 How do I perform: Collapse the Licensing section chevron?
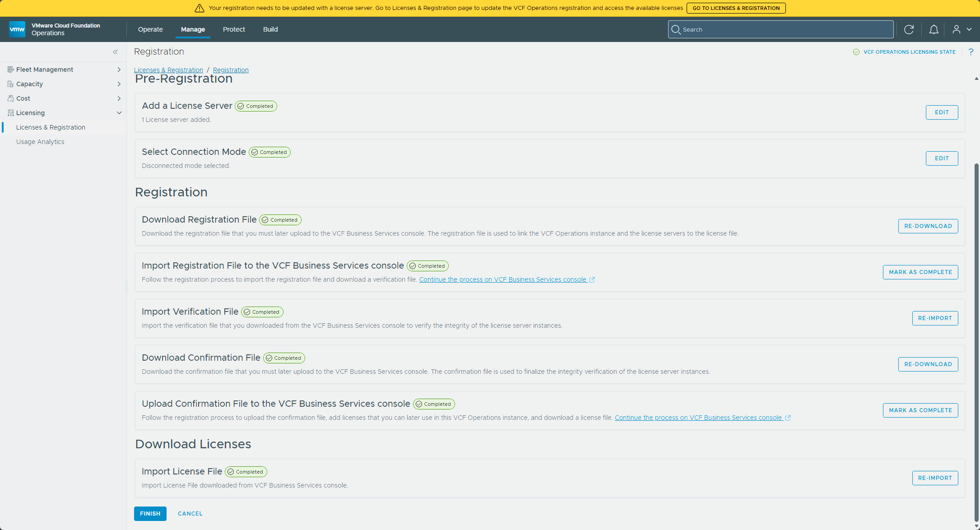[x=119, y=113]
